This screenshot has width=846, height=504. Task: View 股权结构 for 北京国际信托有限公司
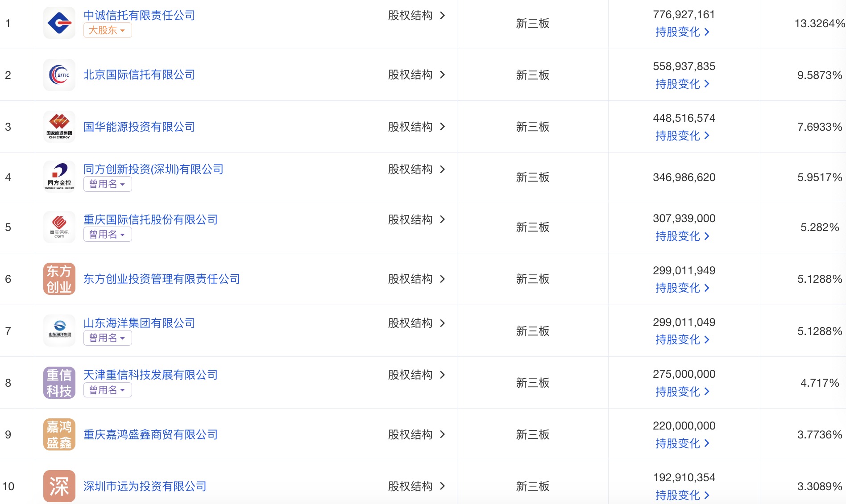417,74
